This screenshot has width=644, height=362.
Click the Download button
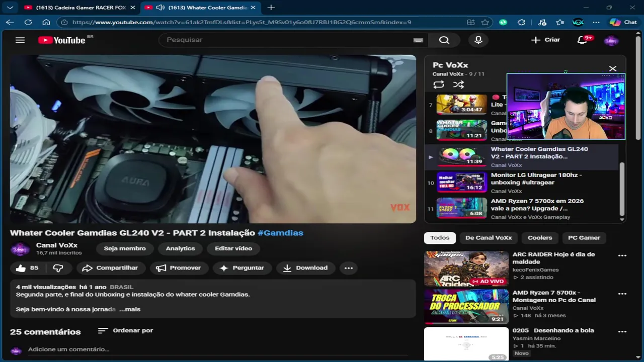[x=305, y=268]
